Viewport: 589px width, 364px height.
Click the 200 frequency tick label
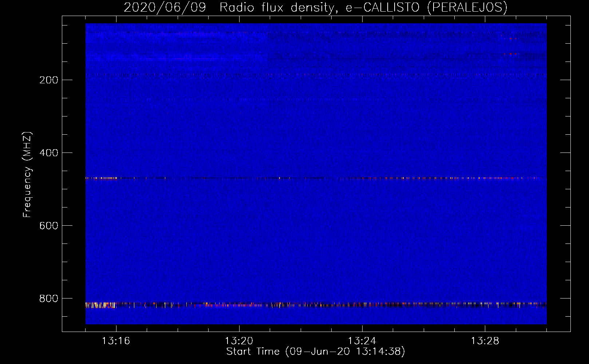point(49,80)
